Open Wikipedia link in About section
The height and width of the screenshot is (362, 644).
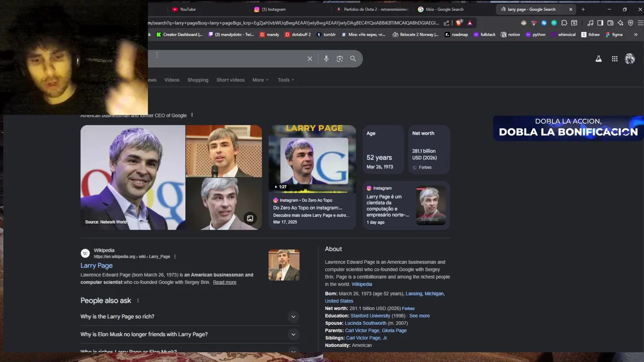pyautogui.click(x=362, y=284)
